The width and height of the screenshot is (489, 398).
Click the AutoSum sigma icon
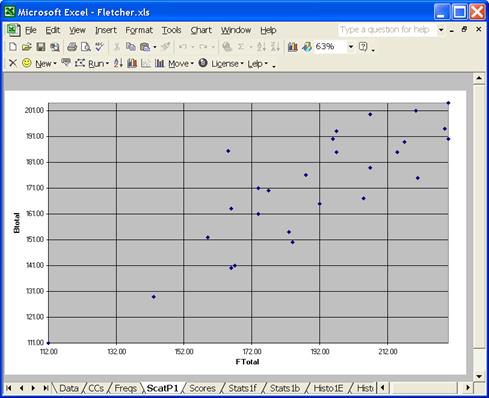(241, 47)
